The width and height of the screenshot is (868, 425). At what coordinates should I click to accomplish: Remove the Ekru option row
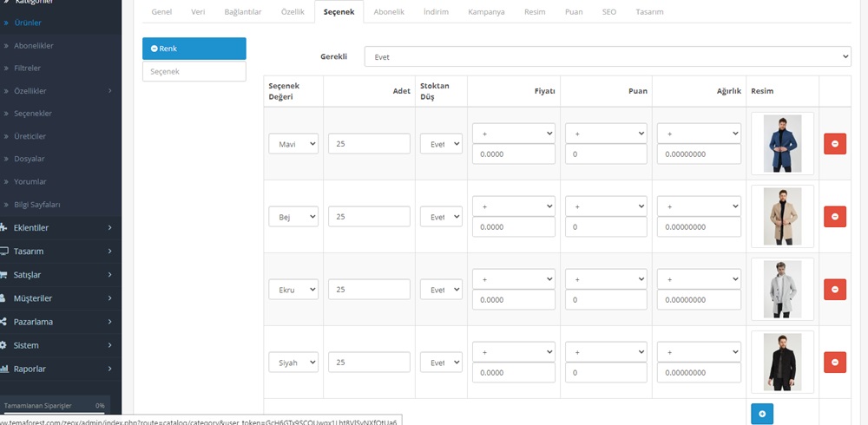(x=834, y=289)
